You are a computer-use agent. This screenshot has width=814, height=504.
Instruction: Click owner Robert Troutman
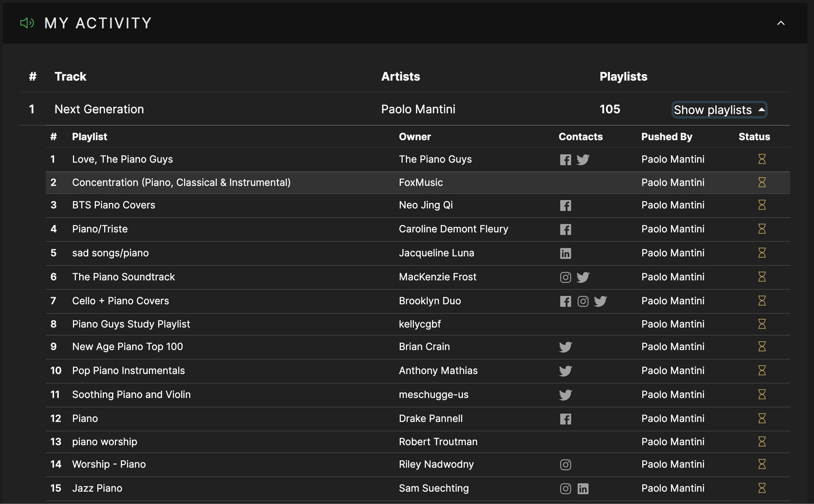tap(438, 442)
